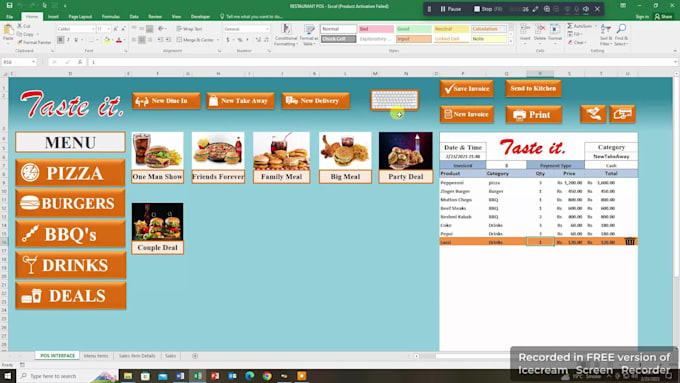
Task: Open the General number format dropdown
Action: 268,29
